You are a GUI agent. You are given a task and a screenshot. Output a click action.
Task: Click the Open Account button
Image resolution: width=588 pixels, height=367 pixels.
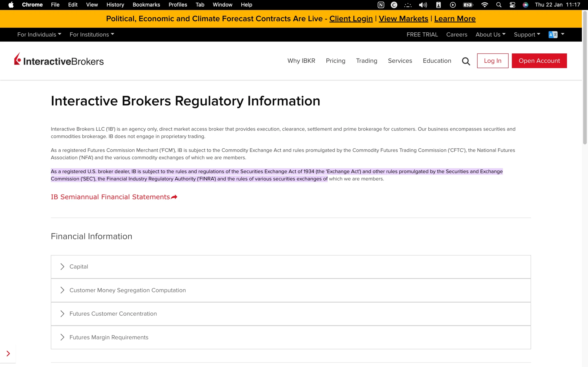click(x=539, y=61)
